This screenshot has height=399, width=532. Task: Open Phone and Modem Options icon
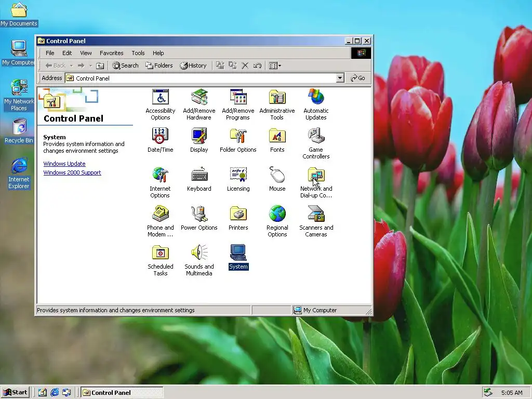click(x=160, y=214)
